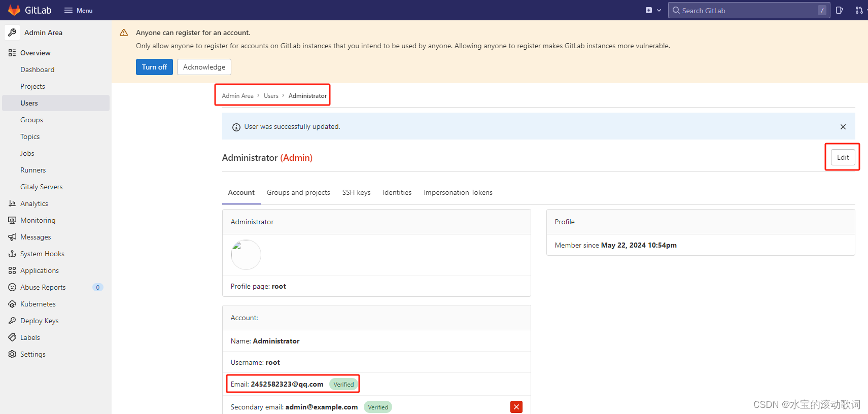The width and height of the screenshot is (868, 414).
Task: Open the root profile page link
Action: tap(279, 287)
